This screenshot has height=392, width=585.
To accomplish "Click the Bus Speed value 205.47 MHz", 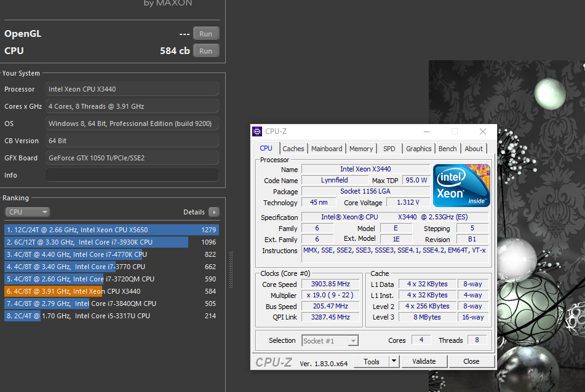I will tap(330, 307).
